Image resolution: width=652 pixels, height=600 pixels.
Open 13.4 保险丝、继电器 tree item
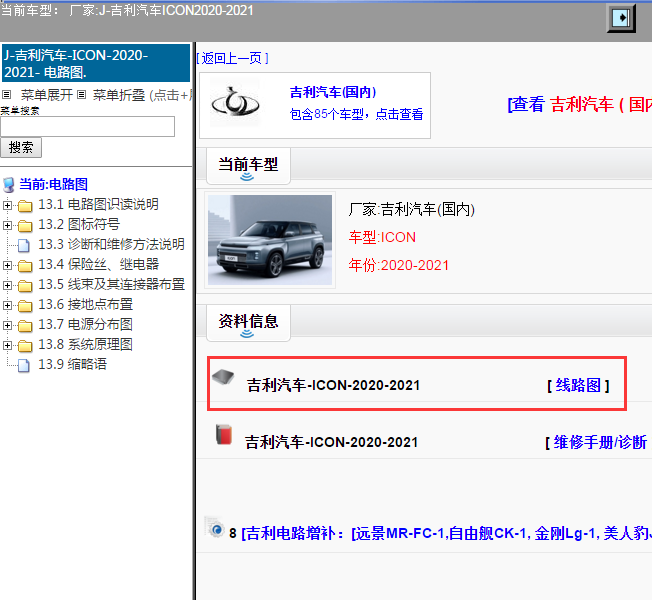pyautogui.click(x=99, y=264)
